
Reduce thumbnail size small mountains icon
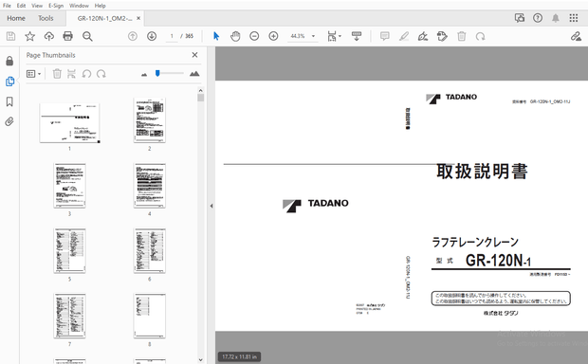click(144, 75)
